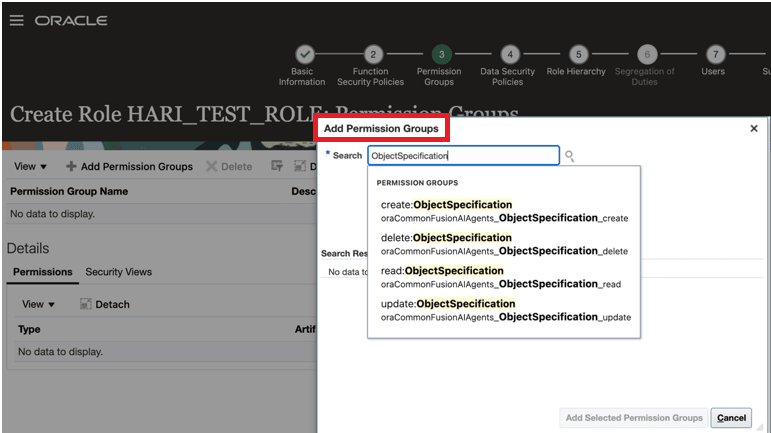Select create:ObjectSpecification suggestion
Screen dimensions: 771x433
[504, 211]
